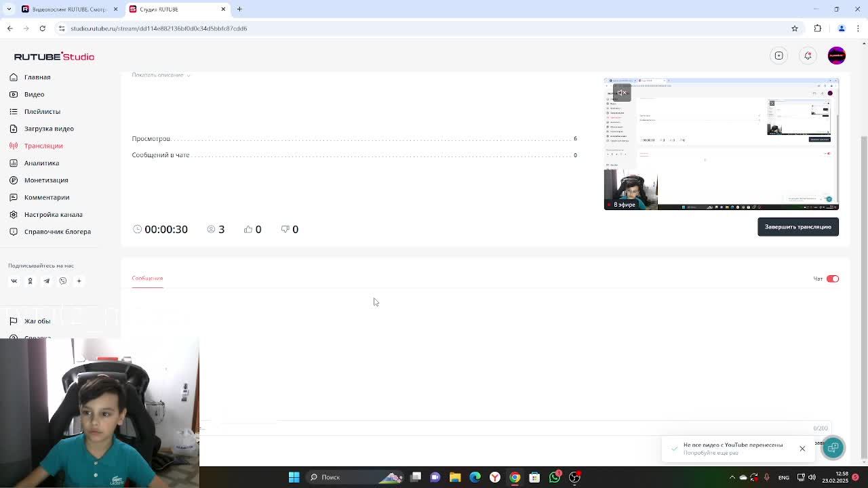Reload the page in browser toolbar
The image size is (868, 488).
(42, 28)
